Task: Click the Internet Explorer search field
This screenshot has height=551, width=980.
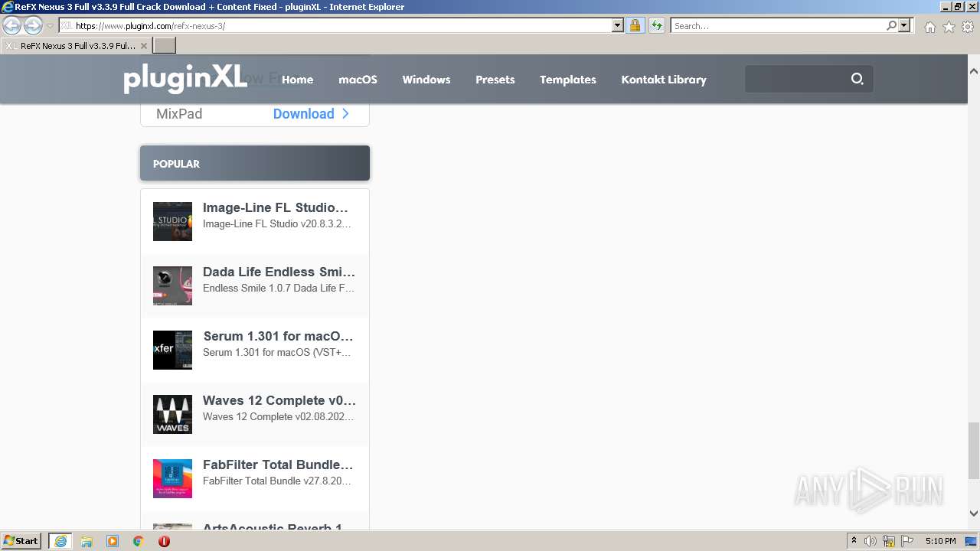Action: point(777,26)
